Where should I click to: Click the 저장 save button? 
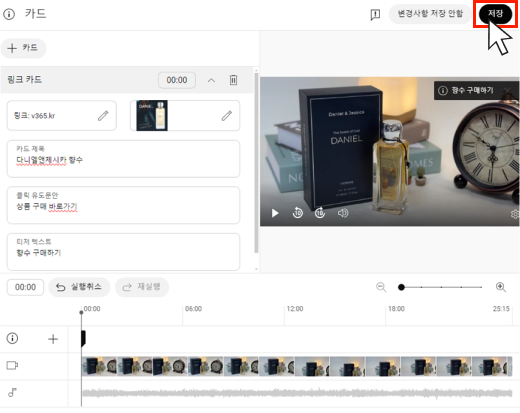click(x=495, y=14)
